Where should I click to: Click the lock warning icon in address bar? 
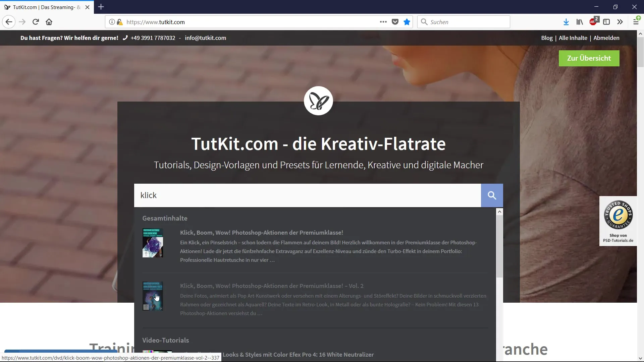[x=119, y=22]
